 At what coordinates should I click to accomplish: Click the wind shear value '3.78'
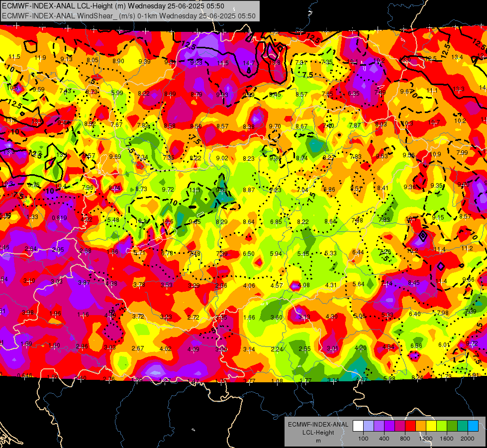[139, 284]
